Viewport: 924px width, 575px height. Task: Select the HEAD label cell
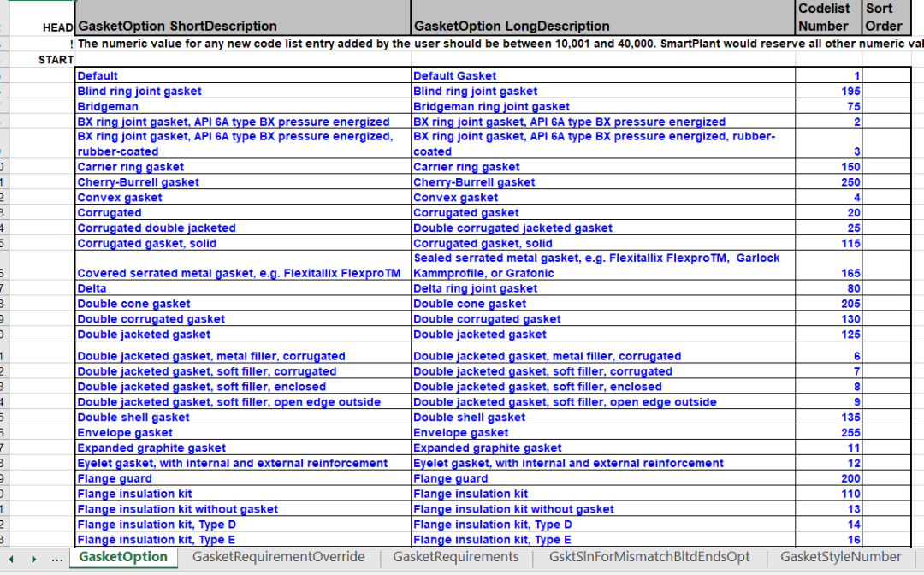tap(41, 18)
